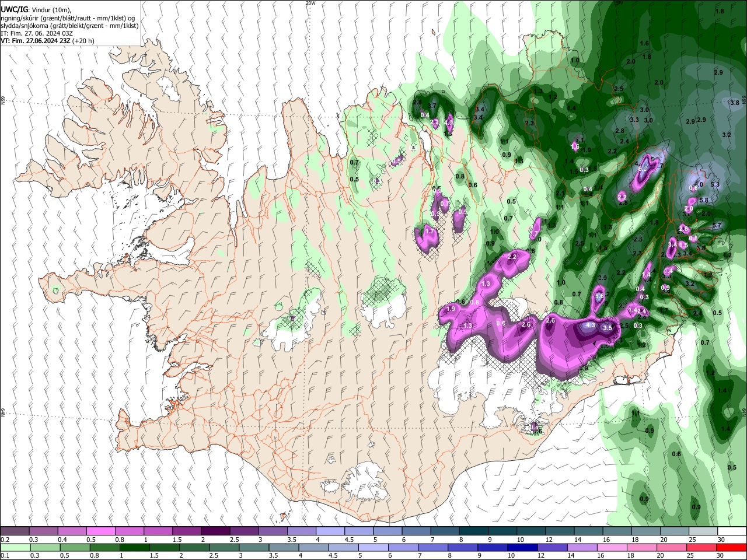Click the '(+20 h)' forecast offset text

83,41
